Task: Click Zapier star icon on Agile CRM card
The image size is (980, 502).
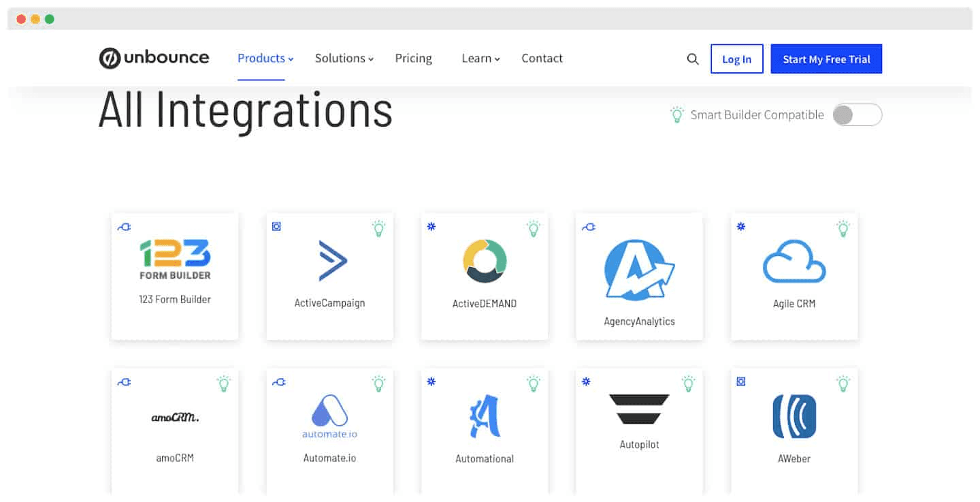Action: 741,226
